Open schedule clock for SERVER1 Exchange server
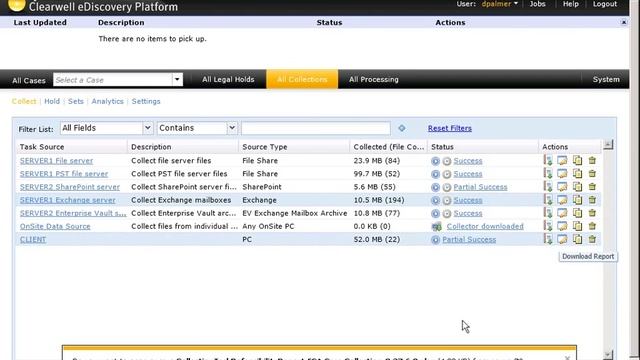Image resolution: width=640 pixels, height=360 pixels. coord(447,200)
